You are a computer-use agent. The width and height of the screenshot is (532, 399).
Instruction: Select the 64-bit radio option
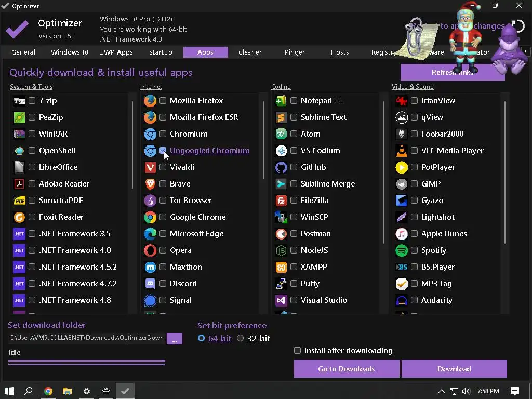click(x=201, y=338)
